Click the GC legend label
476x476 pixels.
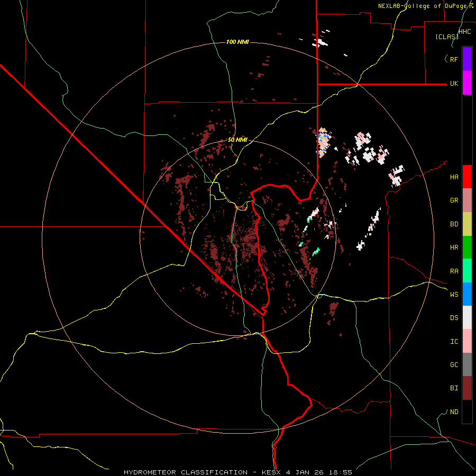[454, 365]
